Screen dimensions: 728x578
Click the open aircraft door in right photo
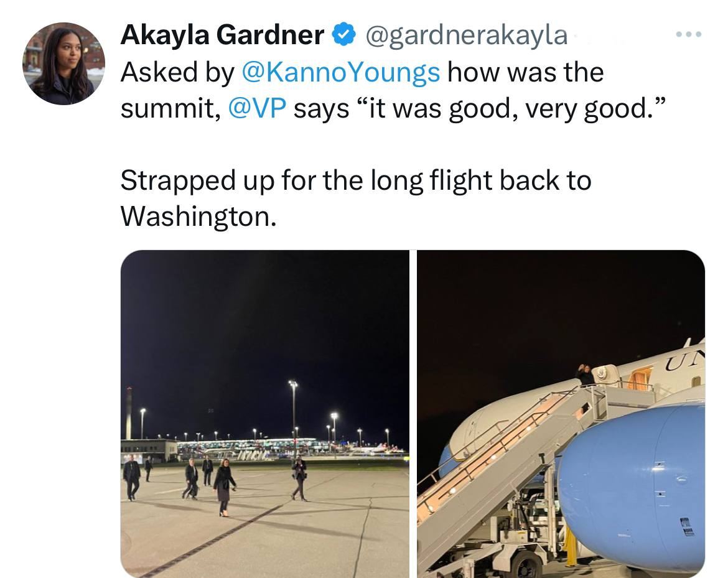(x=639, y=378)
